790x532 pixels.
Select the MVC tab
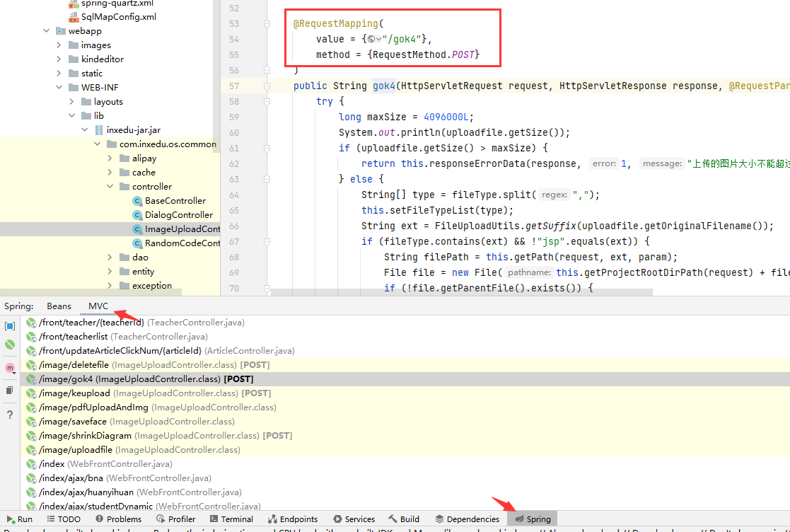98,306
